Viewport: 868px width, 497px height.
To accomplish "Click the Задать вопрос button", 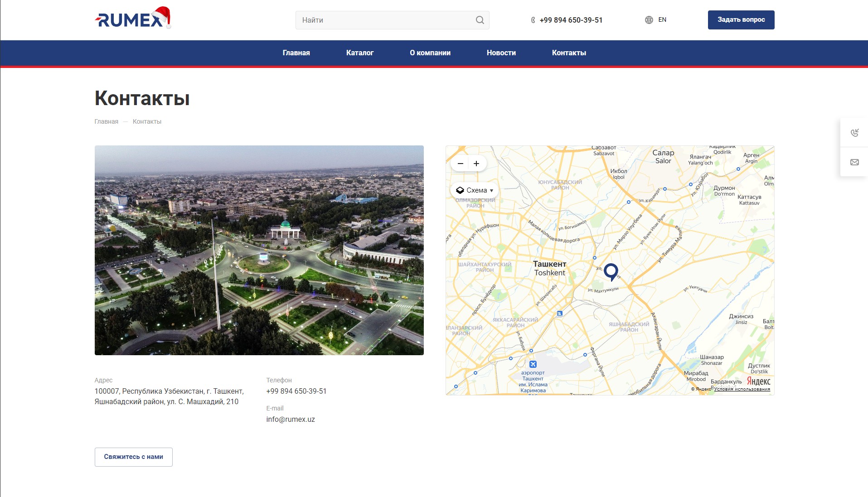I will pyautogui.click(x=741, y=20).
